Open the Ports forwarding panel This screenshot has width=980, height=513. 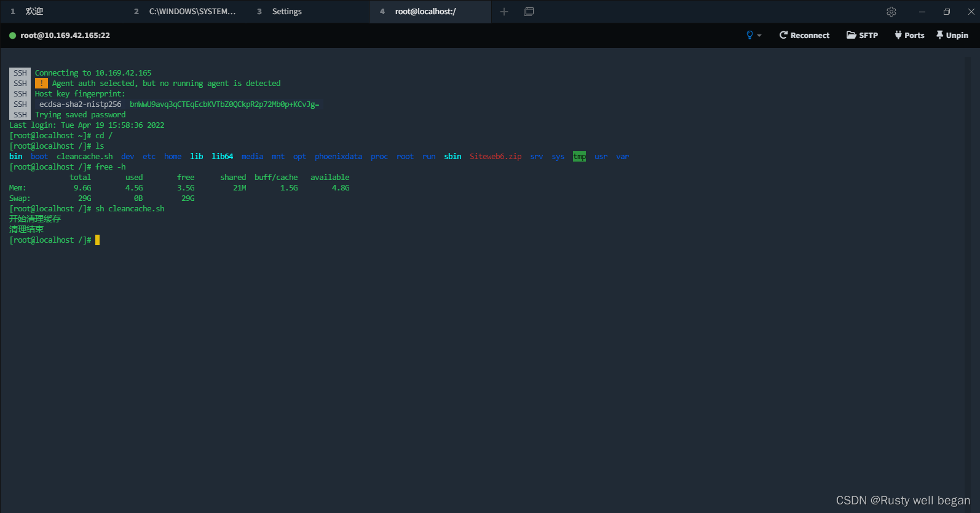point(909,35)
